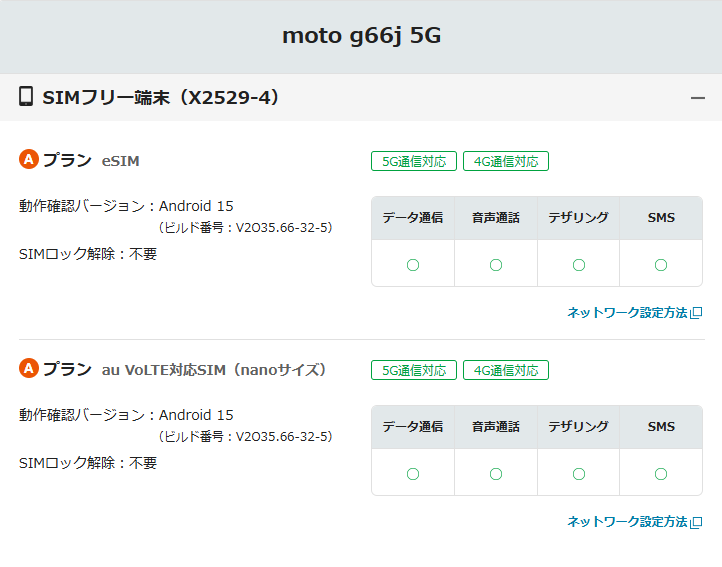Click the 5G通信対応 badge in eSIM plan

coord(414,161)
